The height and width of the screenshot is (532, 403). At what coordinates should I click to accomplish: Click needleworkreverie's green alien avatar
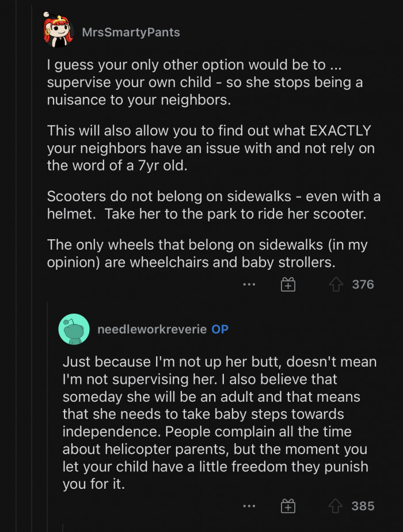point(74,329)
